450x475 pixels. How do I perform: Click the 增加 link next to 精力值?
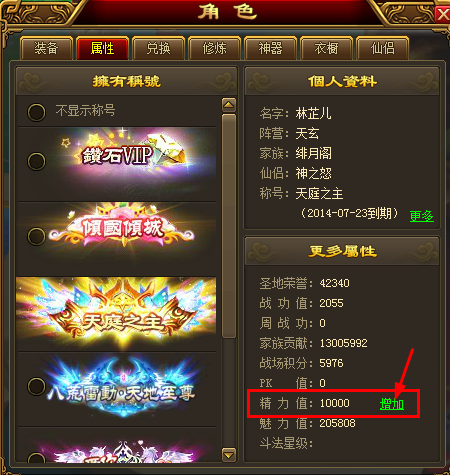tap(392, 404)
